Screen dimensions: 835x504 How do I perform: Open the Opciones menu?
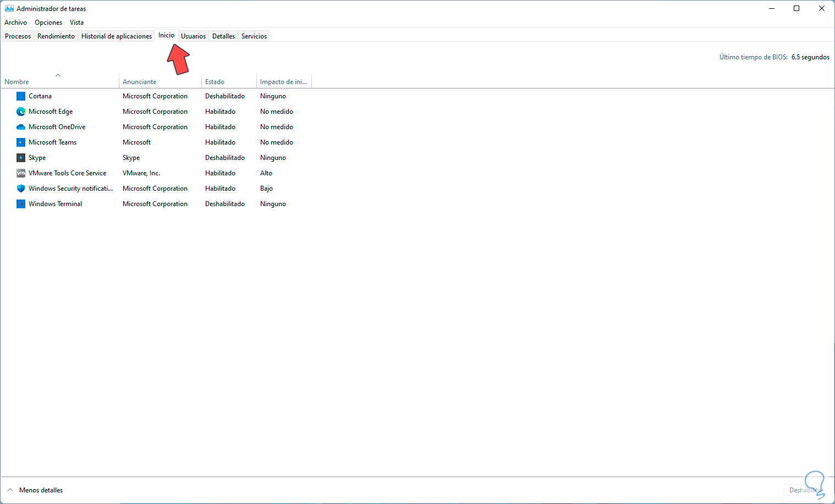click(x=48, y=23)
